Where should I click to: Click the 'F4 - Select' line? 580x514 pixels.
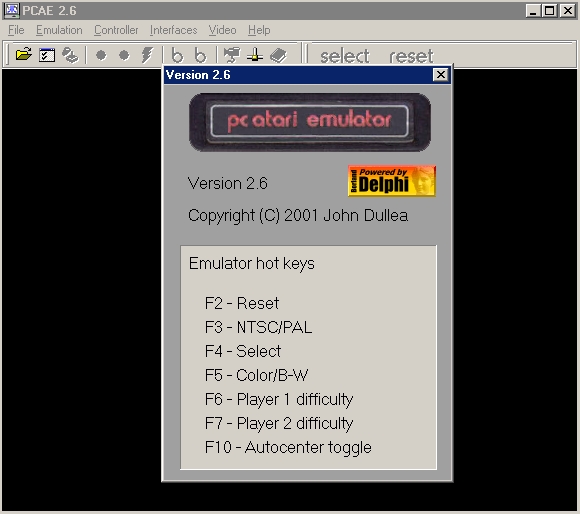[243, 351]
